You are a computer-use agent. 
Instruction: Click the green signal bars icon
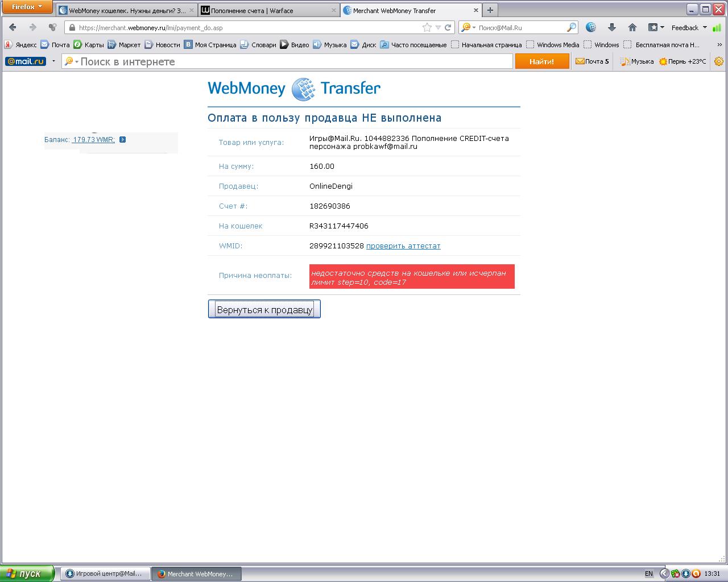click(x=717, y=27)
